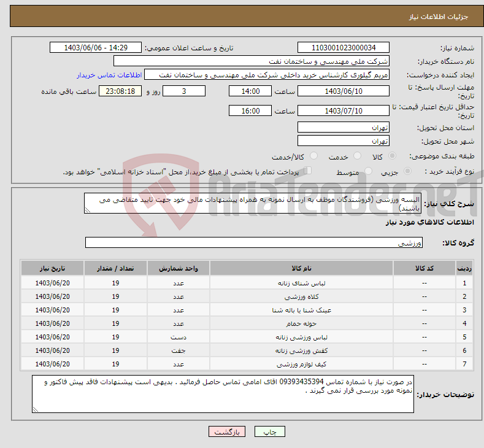Image resolution: width=484 pixels, height=448 pixels.
Task: Click the گروه کالا field ورزشی
Action: click(254, 242)
